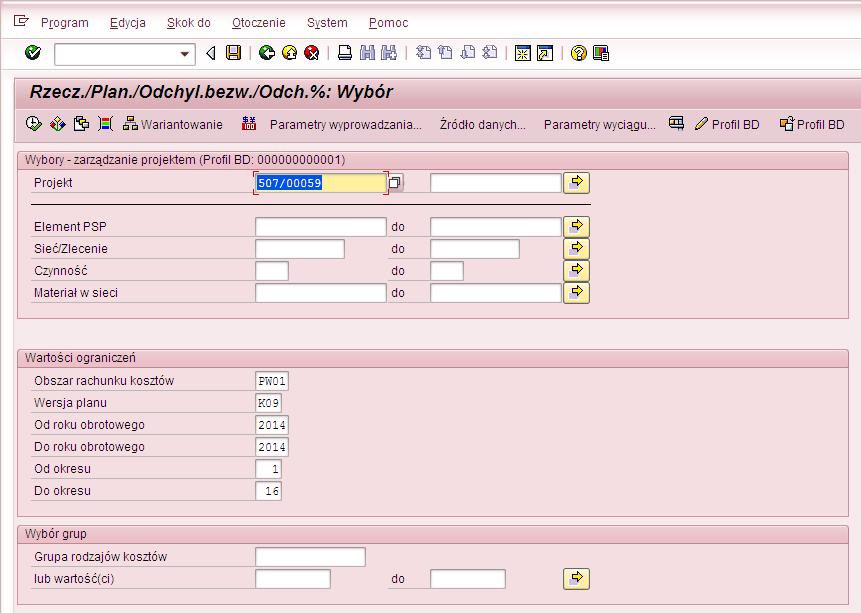
Task: Click the triangle next to the command field
Action: pyautogui.click(x=210, y=53)
